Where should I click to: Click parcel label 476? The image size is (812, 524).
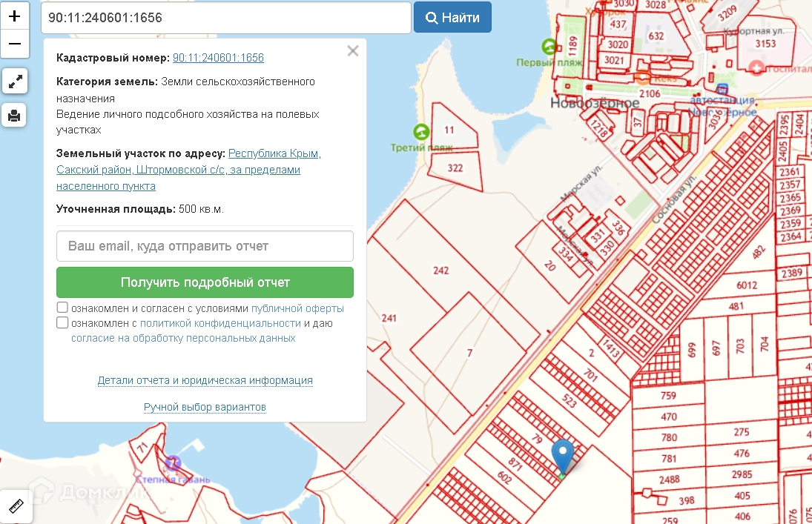coord(742,453)
